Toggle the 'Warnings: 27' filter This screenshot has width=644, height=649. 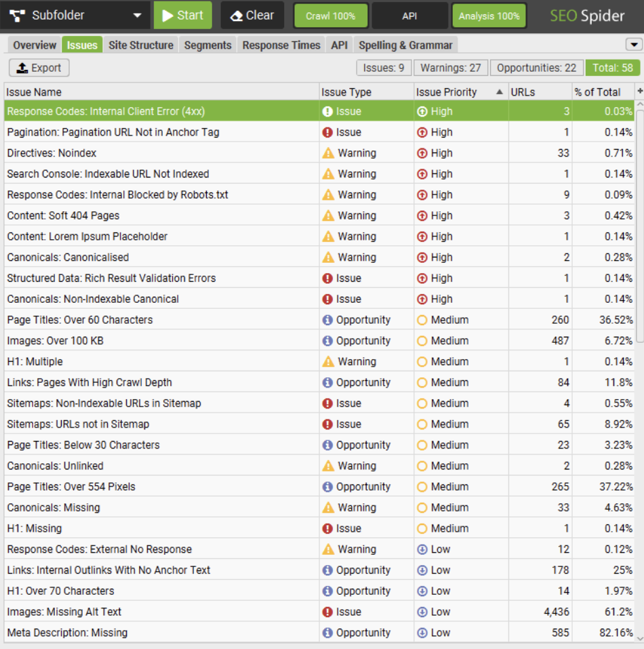[x=450, y=67]
